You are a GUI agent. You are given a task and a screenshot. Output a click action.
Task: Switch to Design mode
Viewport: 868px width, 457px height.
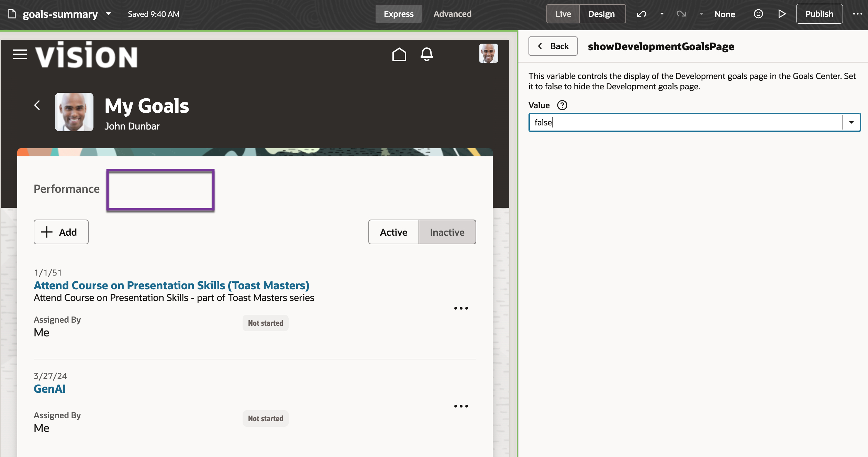[601, 14]
